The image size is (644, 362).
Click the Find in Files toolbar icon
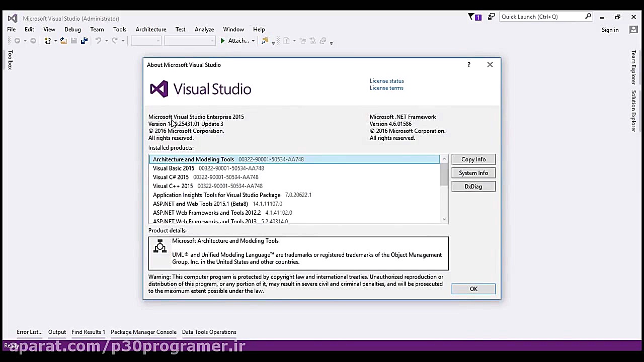265,41
